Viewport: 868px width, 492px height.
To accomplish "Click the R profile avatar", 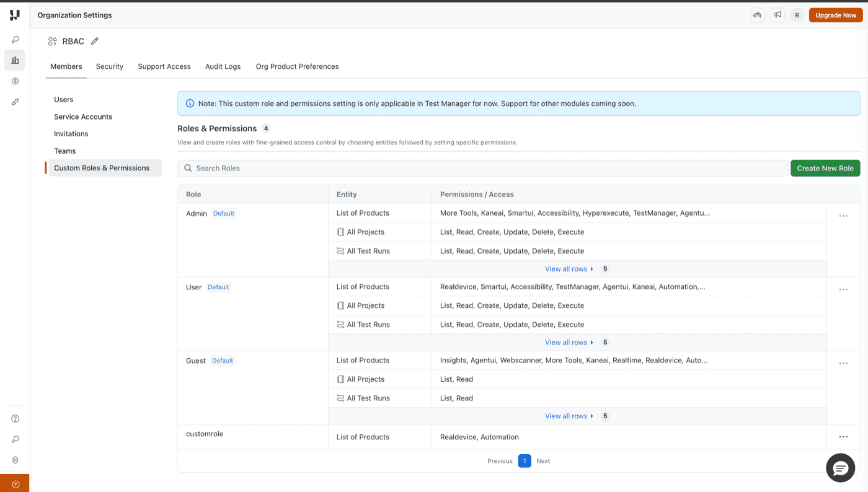I will [797, 15].
